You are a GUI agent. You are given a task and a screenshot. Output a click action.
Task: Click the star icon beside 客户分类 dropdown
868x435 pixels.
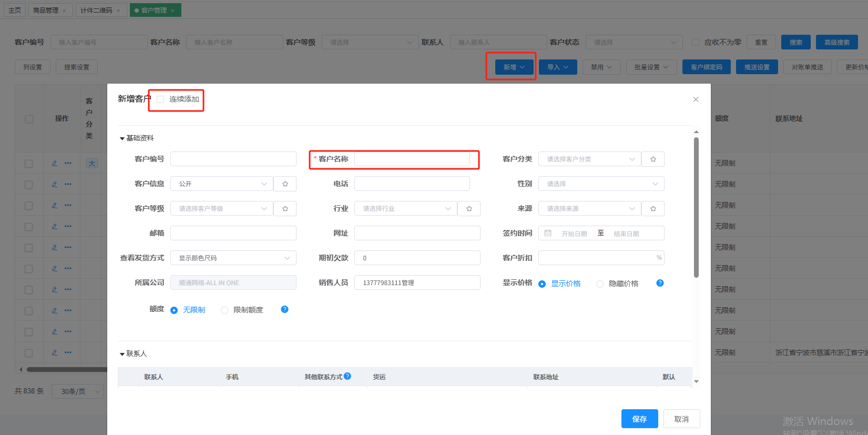653,159
